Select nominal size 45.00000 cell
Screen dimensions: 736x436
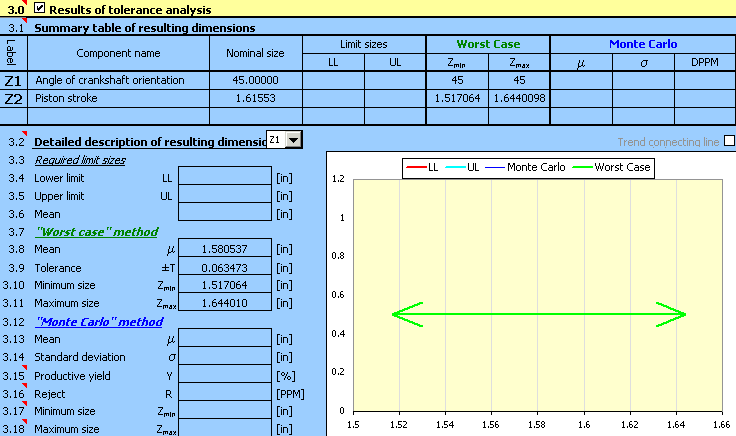[x=256, y=80]
